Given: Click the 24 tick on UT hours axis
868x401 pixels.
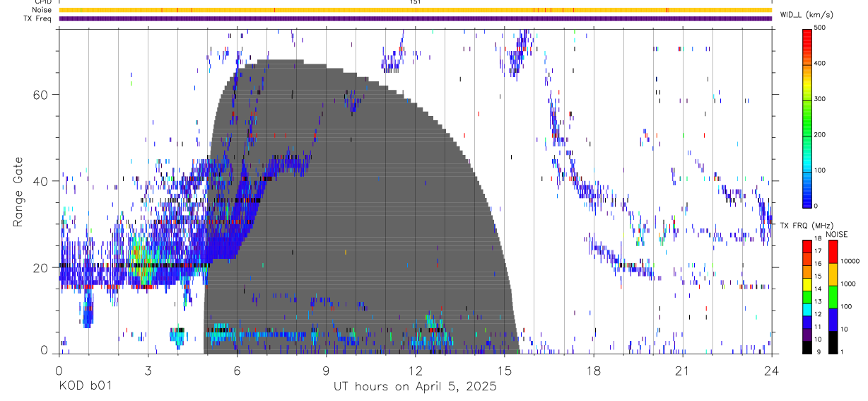Looking at the screenshot, I should pos(771,371).
